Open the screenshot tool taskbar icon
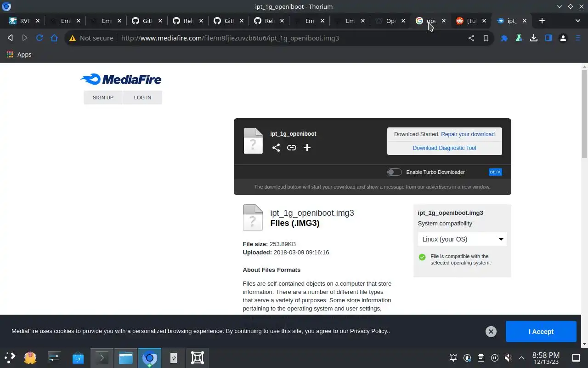Image resolution: width=588 pixels, height=368 pixels. [198, 357]
